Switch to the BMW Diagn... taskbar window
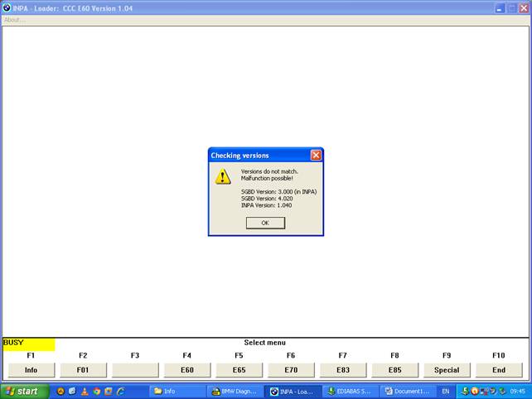The width and height of the screenshot is (532, 399). pos(235,391)
